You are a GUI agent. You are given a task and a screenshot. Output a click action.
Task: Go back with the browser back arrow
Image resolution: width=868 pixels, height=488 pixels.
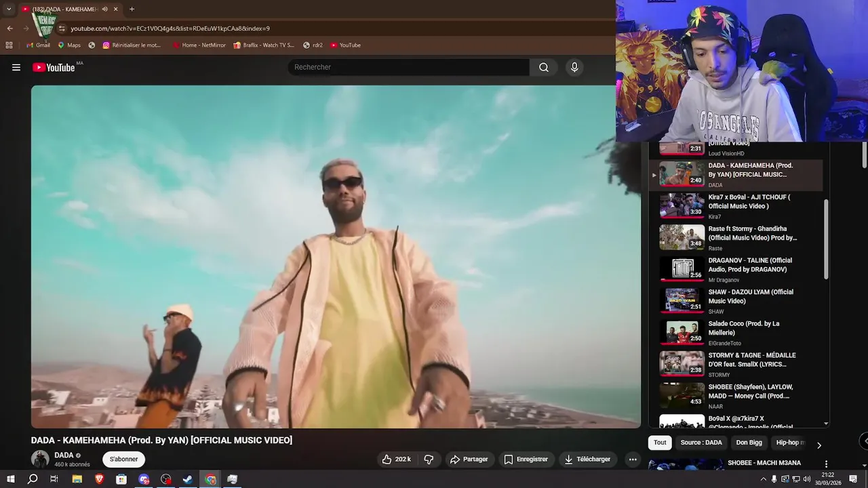[9, 28]
